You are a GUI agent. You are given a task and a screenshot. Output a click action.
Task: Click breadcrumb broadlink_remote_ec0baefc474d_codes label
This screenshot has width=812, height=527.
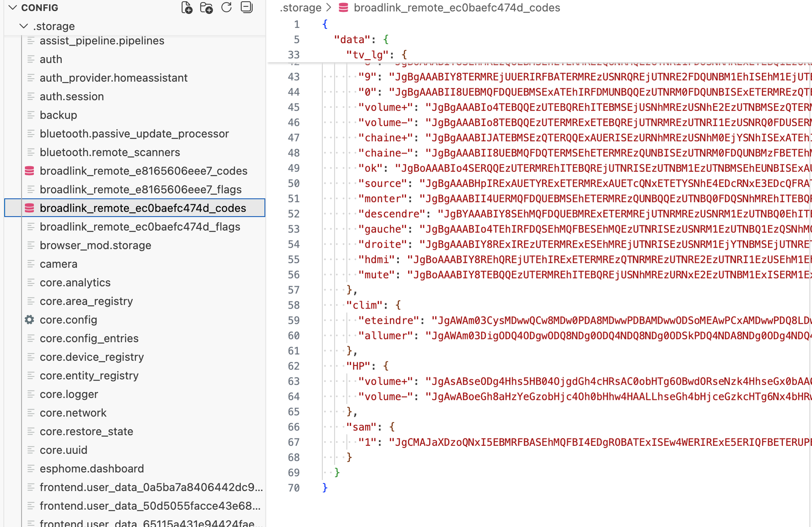pos(457,8)
